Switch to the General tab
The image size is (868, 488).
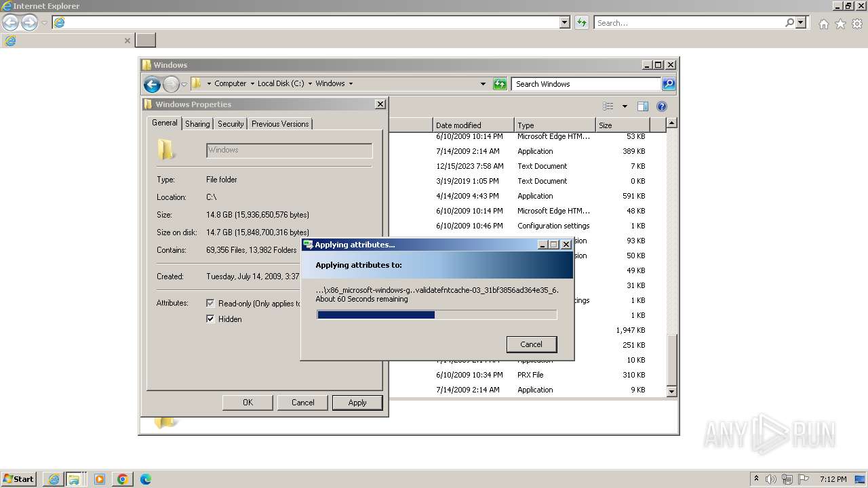(165, 123)
